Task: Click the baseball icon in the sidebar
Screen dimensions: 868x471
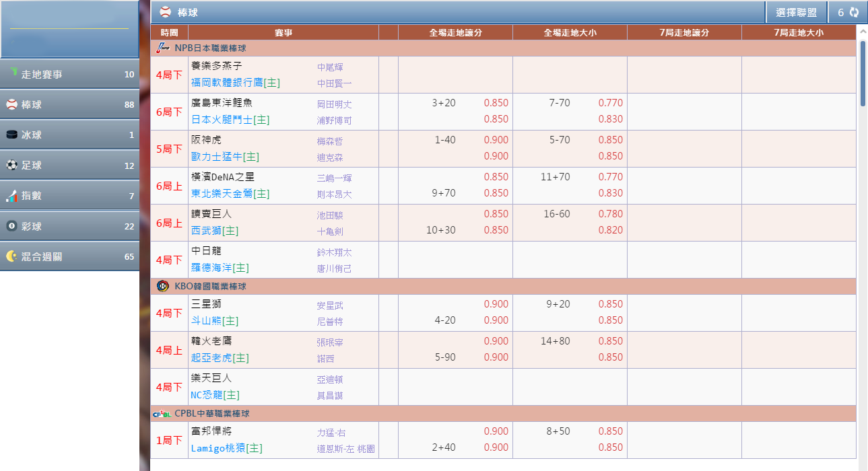Action: (x=11, y=104)
